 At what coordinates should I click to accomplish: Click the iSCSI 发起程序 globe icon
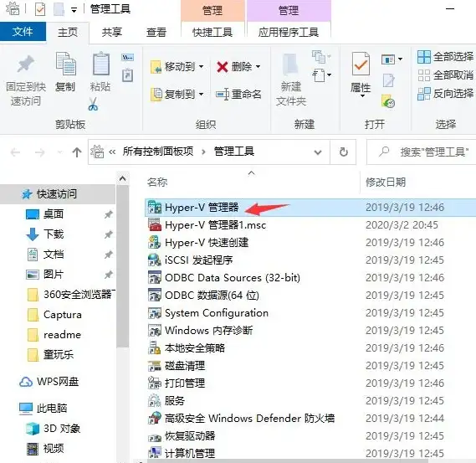(155, 260)
